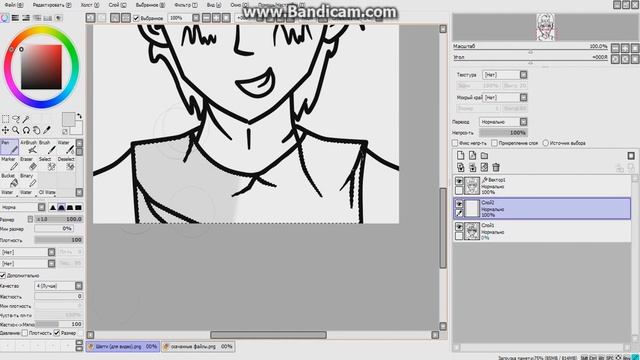Select the Marker tool
This screenshot has width=640, height=360.
(9, 164)
